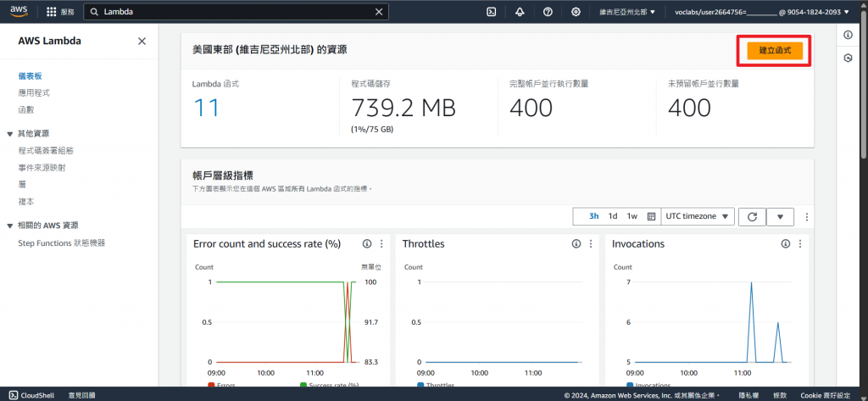This screenshot has width=868, height=401.
Task: Click the Invocations chart title
Action: 638,243
